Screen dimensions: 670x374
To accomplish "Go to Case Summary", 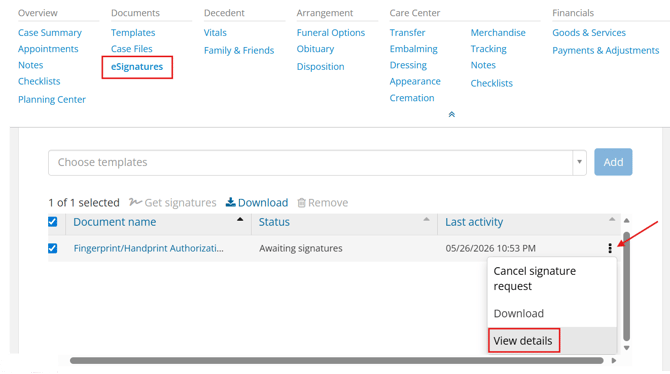I will point(50,32).
